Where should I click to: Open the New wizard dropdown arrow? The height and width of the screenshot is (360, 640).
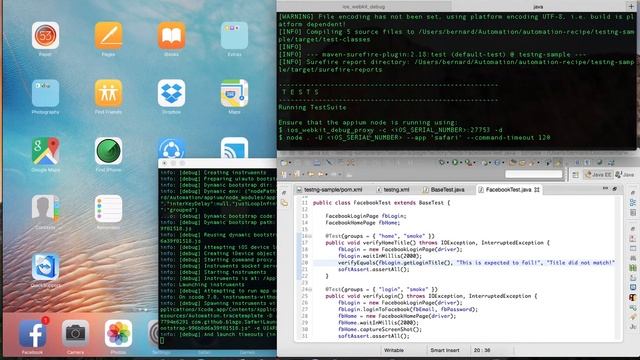coord(290,163)
